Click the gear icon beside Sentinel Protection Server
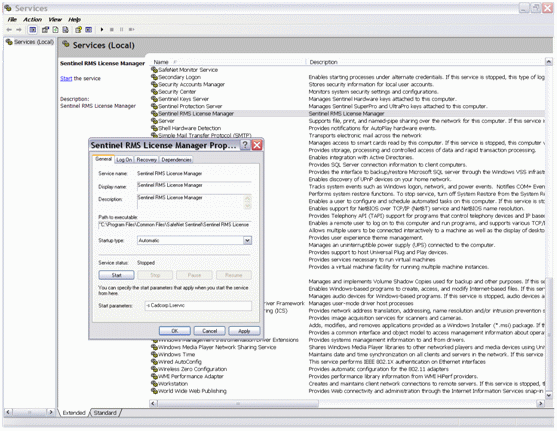The height and width of the screenshot is (431, 557). 154,106
